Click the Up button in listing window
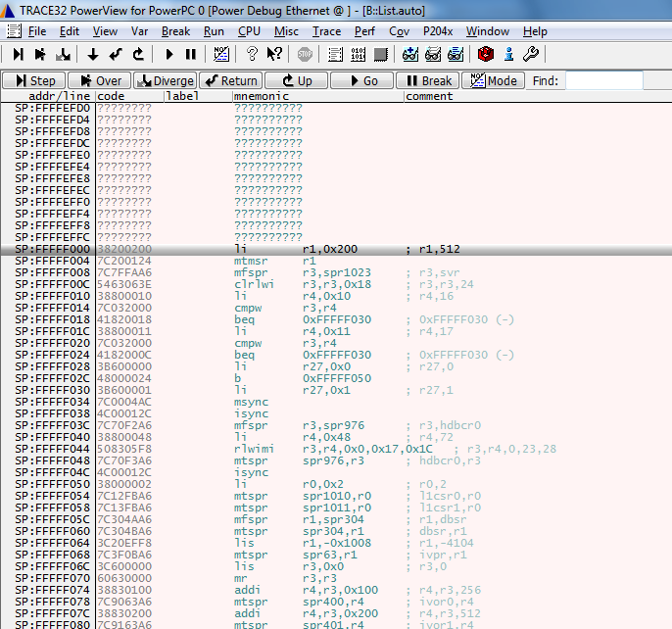This screenshot has width=672, height=629. (x=297, y=80)
